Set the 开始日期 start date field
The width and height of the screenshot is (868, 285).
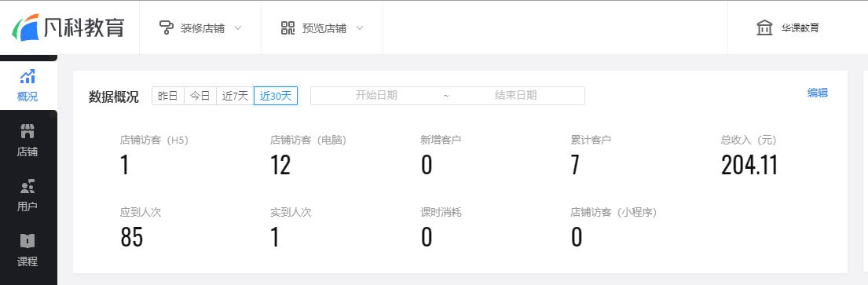tap(376, 95)
